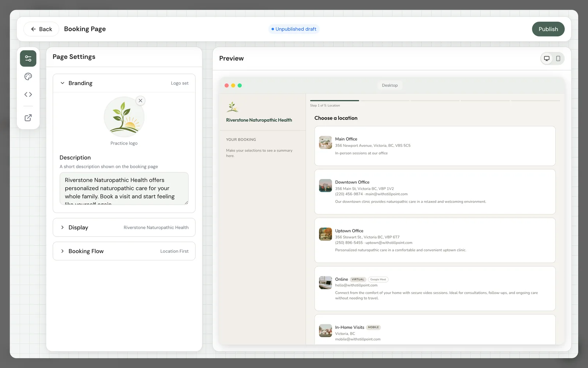This screenshot has width=588, height=368.
Task: Remove the practice logo with X
Action: pyautogui.click(x=140, y=100)
